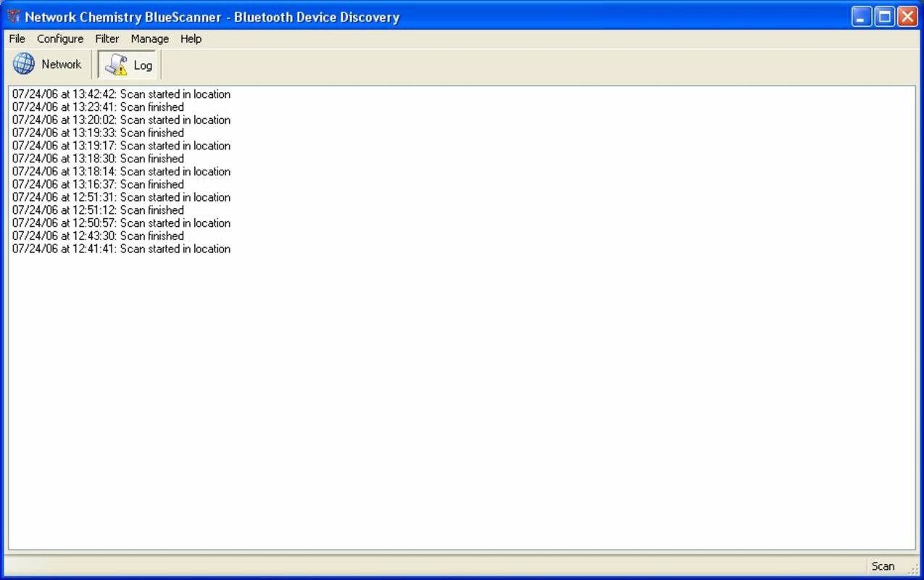Switch to the Network view label
Screen dimensions: 924x580
pos(62,65)
